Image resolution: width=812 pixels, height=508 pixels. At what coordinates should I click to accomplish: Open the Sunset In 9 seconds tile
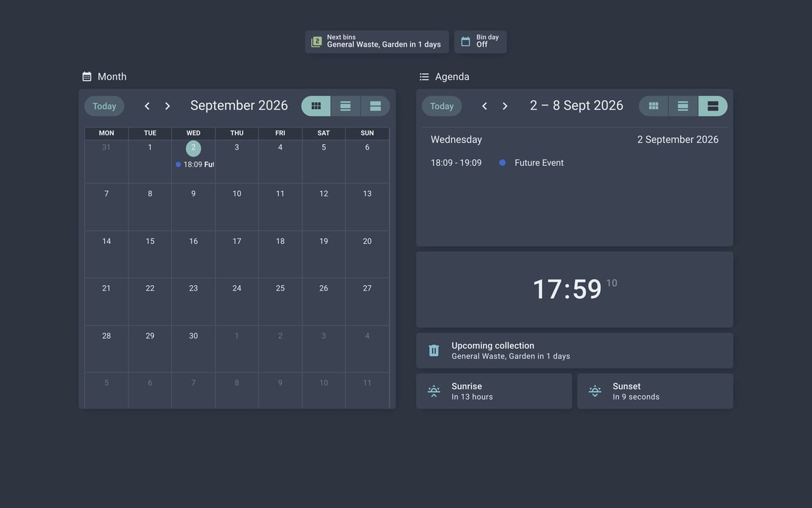click(x=655, y=391)
